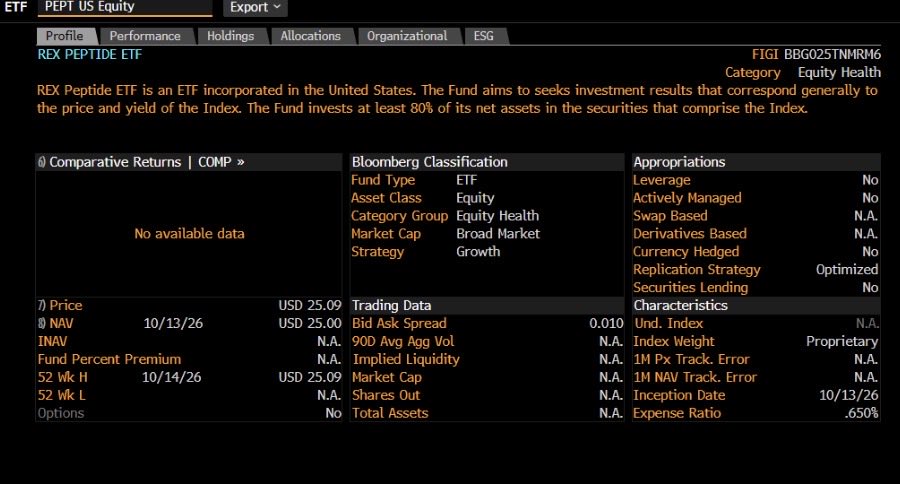This screenshot has width=900, height=484.
Task: Open the Performance tab
Action: click(145, 36)
